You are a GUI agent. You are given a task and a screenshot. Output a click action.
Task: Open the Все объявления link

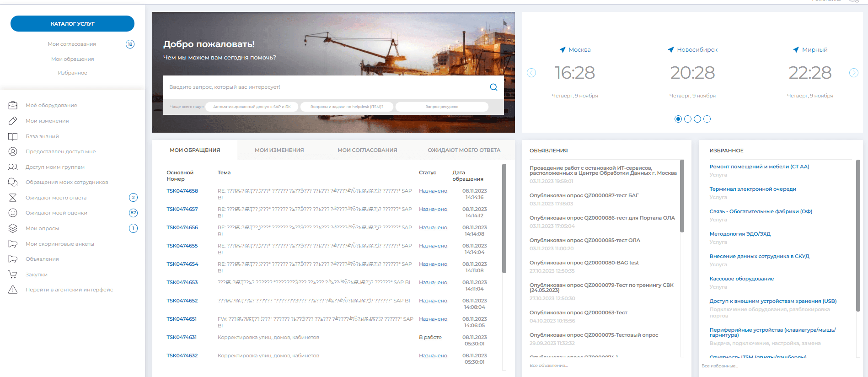click(548, 366)
